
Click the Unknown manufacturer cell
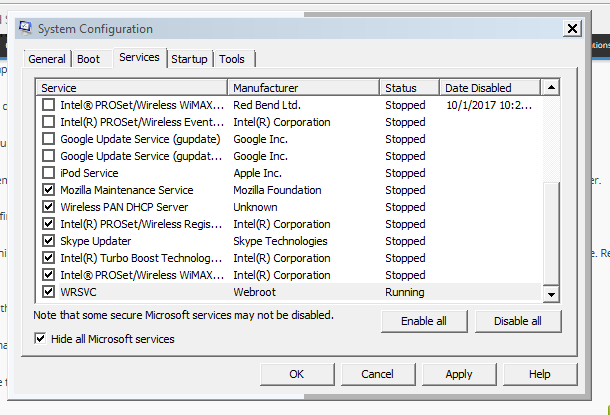tap(255, 207)
